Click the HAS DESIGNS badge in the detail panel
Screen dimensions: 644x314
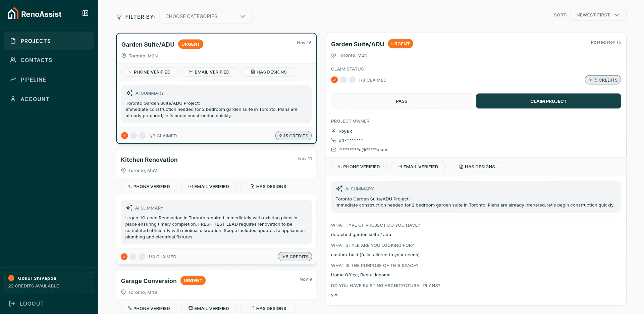[477, 167]
